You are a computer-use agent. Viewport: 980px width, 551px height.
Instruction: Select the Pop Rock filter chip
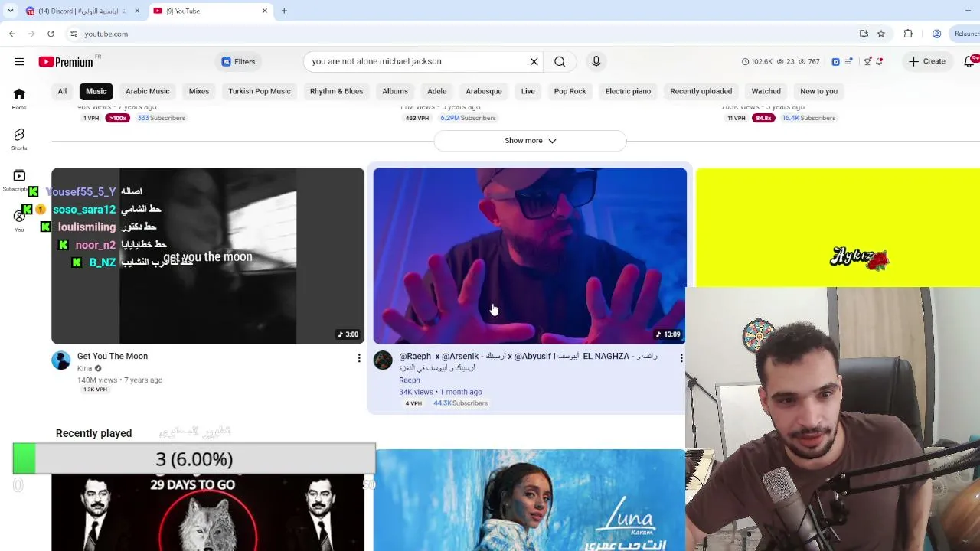(x=570, y=91)
